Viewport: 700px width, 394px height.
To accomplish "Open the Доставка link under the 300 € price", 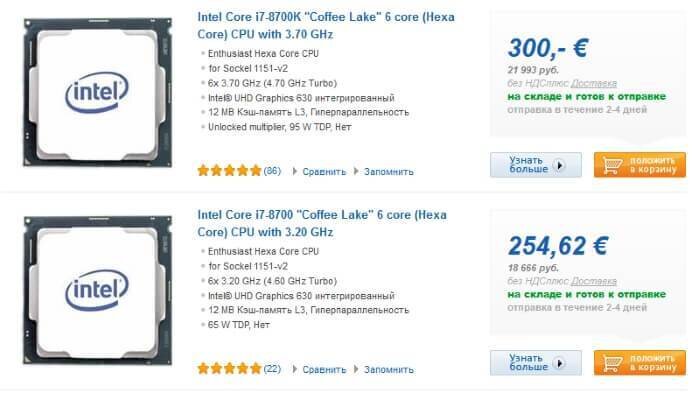I will (x=594, y=83).
